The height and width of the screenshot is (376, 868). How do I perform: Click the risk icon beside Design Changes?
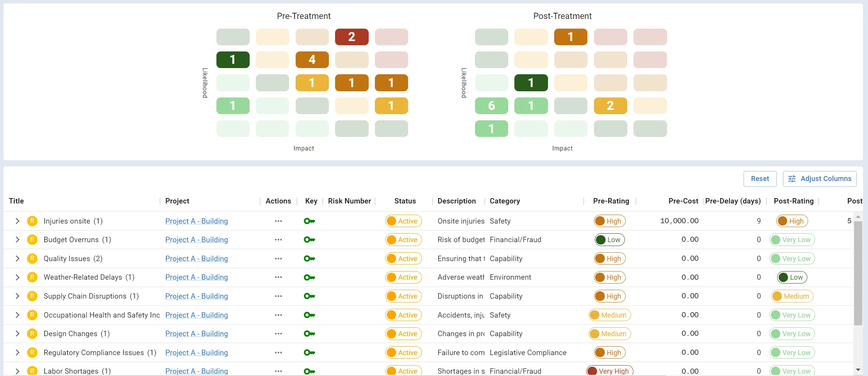click(x=32, y=333)
